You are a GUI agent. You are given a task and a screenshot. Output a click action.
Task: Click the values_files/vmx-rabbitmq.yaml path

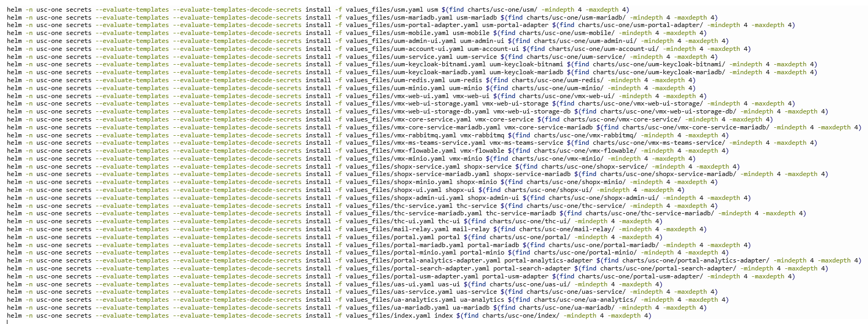point(401,135)
